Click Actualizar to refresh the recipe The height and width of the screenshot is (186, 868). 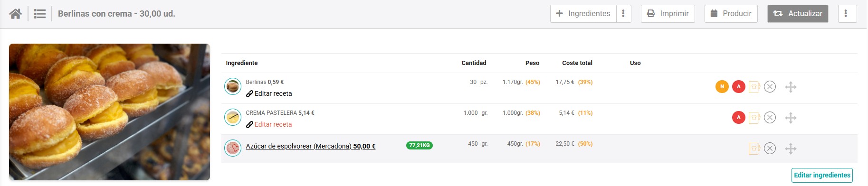click(798, 14)
